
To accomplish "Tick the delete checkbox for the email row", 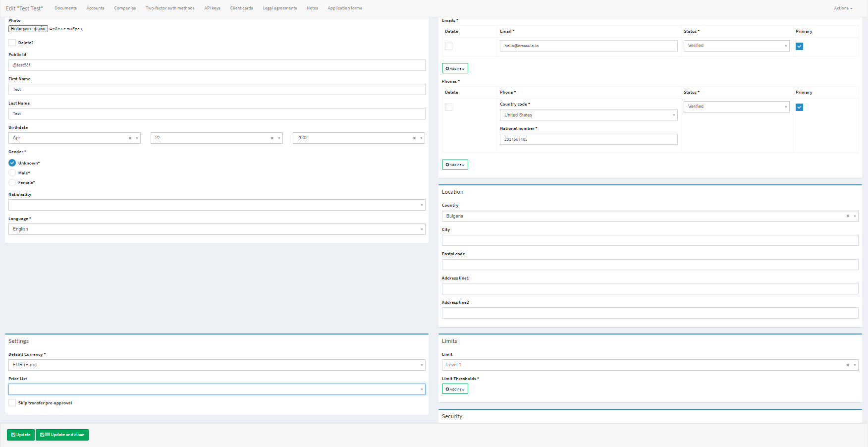I will click(449, 46).
